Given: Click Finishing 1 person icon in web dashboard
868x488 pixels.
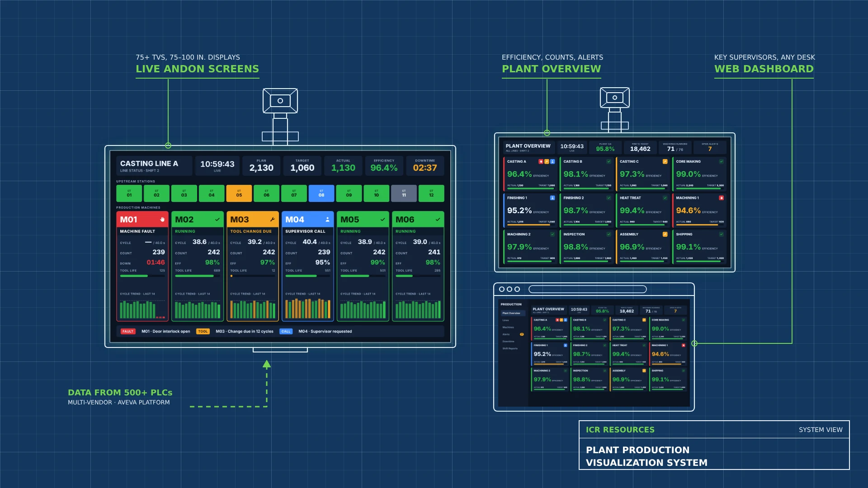Looking at the screenshot, I should coord(566,345).
